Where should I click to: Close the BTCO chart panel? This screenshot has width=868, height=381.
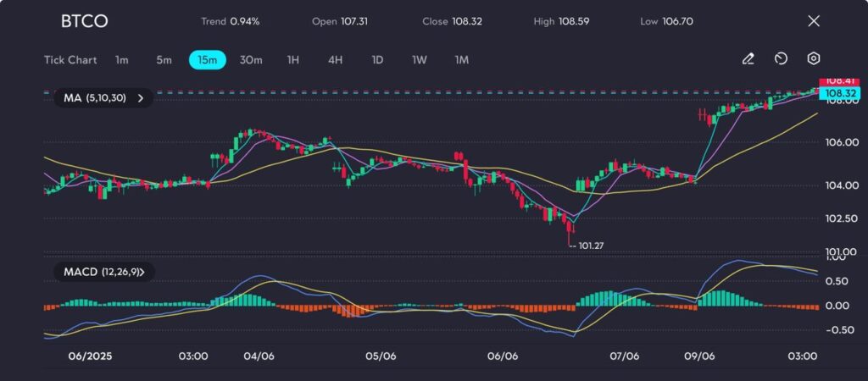click(813, 21)
